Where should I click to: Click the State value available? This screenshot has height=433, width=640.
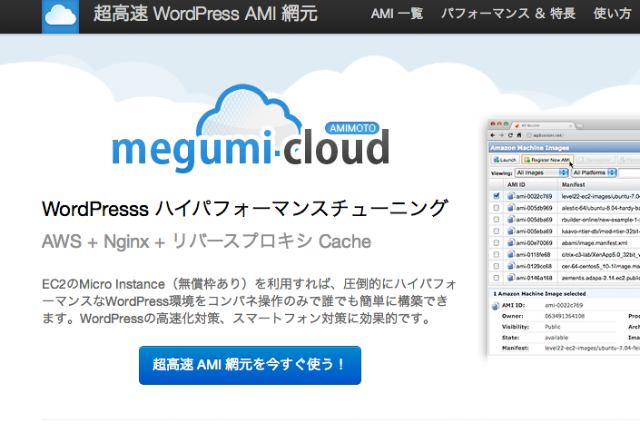556,338
